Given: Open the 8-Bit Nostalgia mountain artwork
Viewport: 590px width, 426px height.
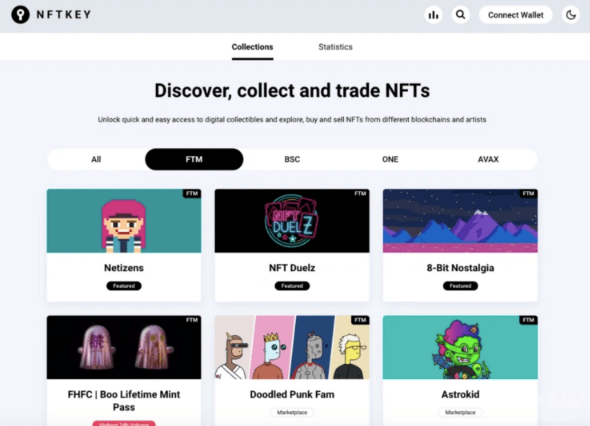Looking at the screenshot, I should point(460,221).
